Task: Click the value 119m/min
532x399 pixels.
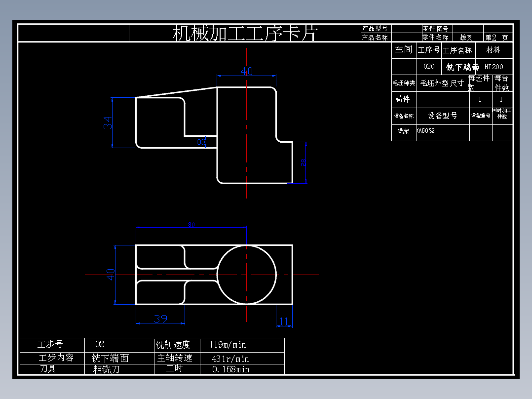Action: click(228, 345)
